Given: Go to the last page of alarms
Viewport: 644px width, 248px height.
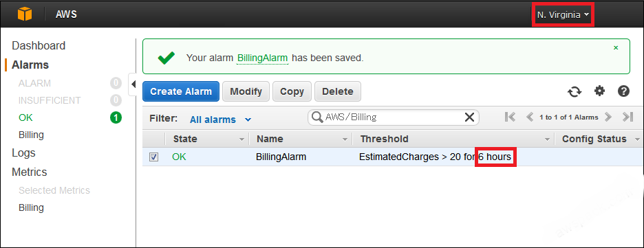Looking at the screenshot, I should click(627, 117).
